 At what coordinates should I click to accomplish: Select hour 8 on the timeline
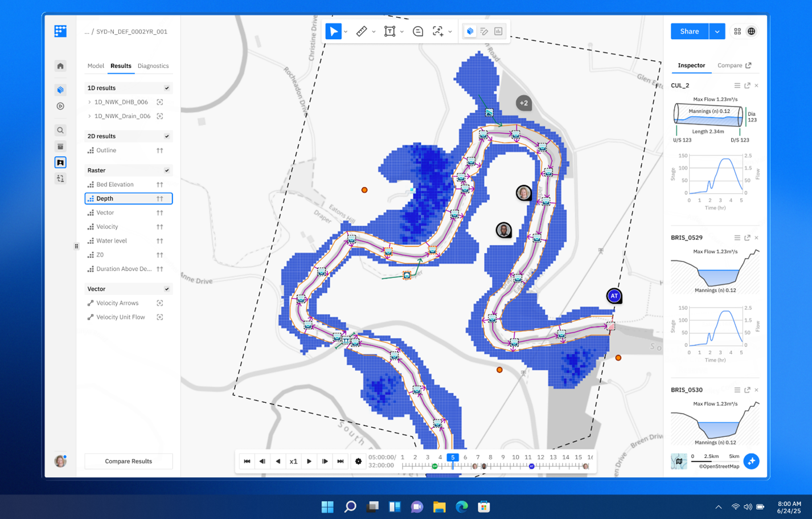click(490, 457)
